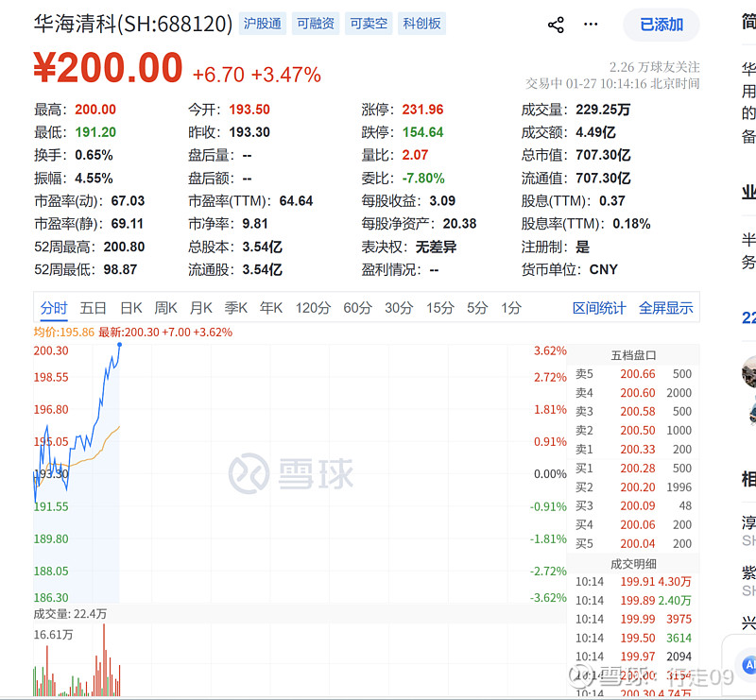Viewport: 756px width, 700px height.
Task: Click the 买1 row price 200.28
Action: 637,469
